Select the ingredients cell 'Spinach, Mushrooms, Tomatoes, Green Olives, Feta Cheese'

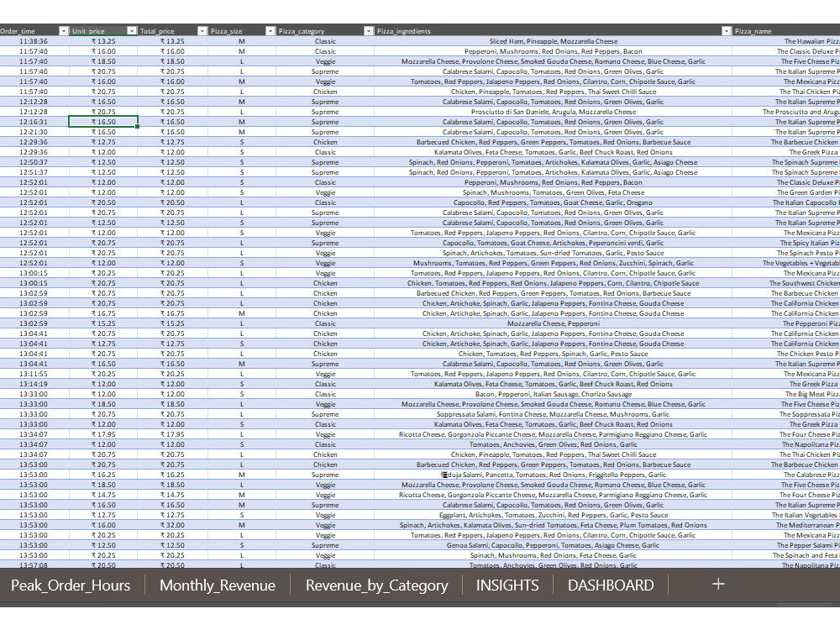553,192
